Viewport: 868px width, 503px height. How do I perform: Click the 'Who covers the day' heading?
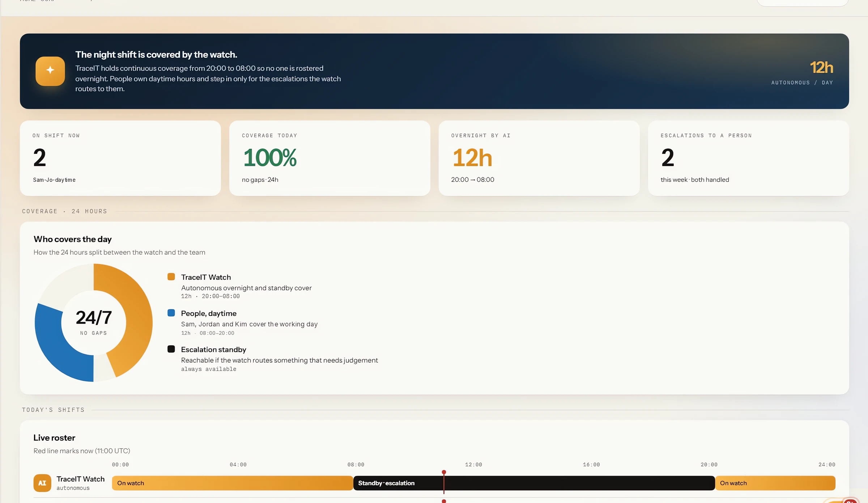73,239
